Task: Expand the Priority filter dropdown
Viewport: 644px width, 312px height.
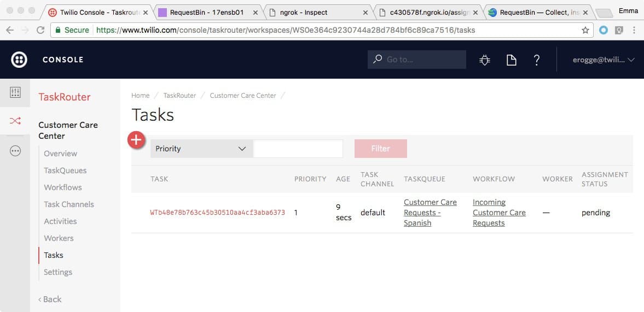Action: point(201,149)
